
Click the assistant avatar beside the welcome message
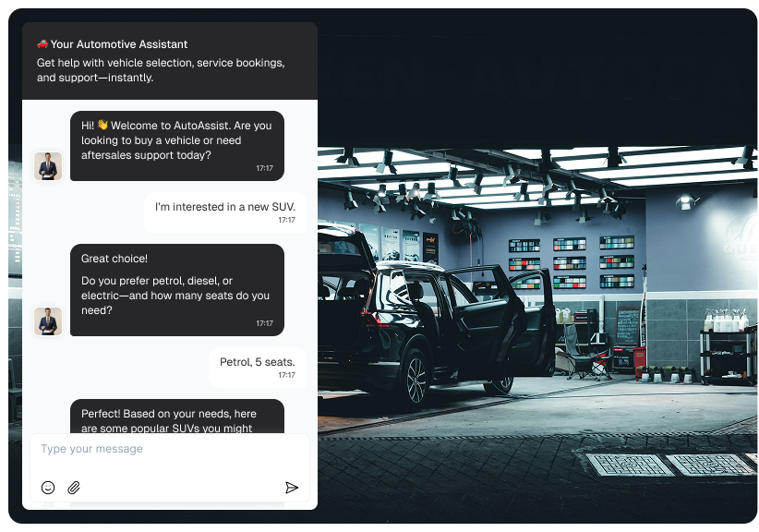tap(47, 167)
